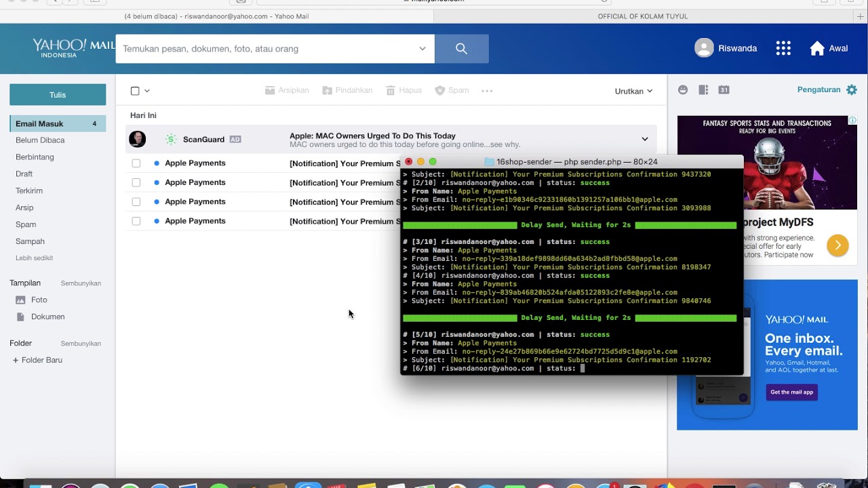This screenshot has width=868, height=488.
Task: Tick checkbox of second Apple Payments email
Action: click(x=136, y=182)
